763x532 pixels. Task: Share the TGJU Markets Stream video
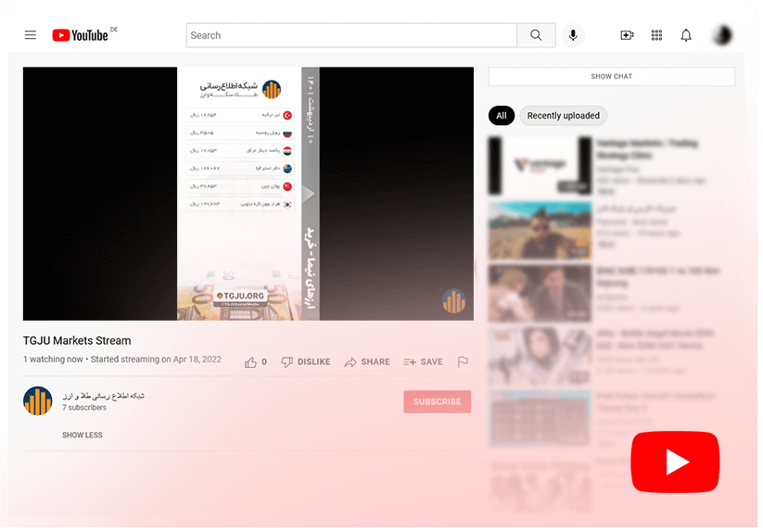(367, 362)
